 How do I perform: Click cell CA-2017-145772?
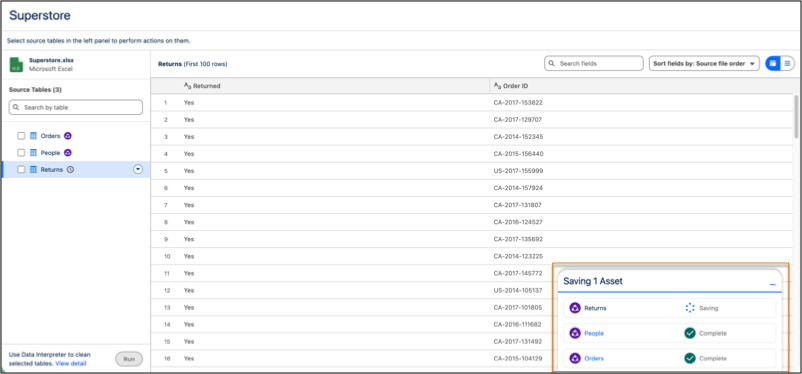click(x=518, y=273)
